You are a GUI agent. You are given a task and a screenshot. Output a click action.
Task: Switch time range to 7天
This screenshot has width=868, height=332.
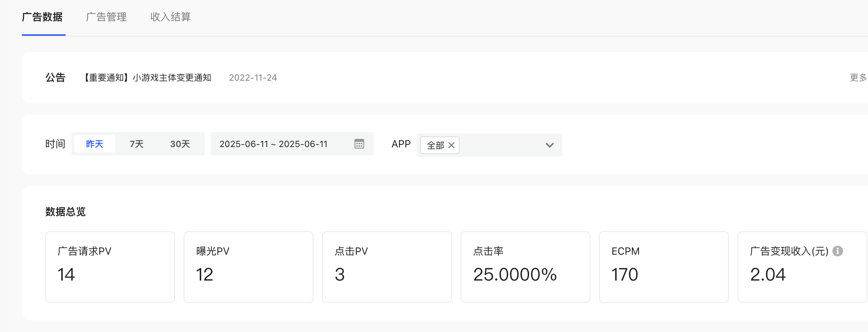137,144
